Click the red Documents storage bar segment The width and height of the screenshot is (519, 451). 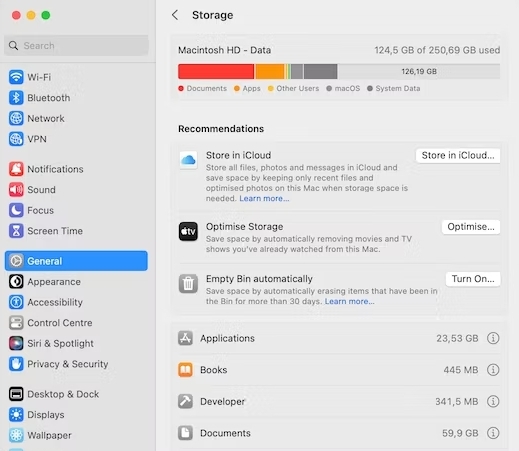pyautogui.click(x=216, y=71)
